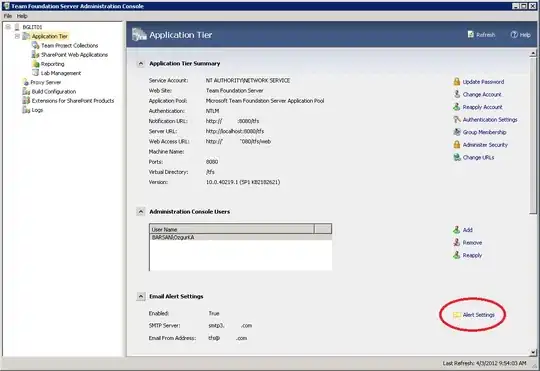Click the Administer Security lock icon
This screenshot has width=540, height=371.
pos(457,145)
